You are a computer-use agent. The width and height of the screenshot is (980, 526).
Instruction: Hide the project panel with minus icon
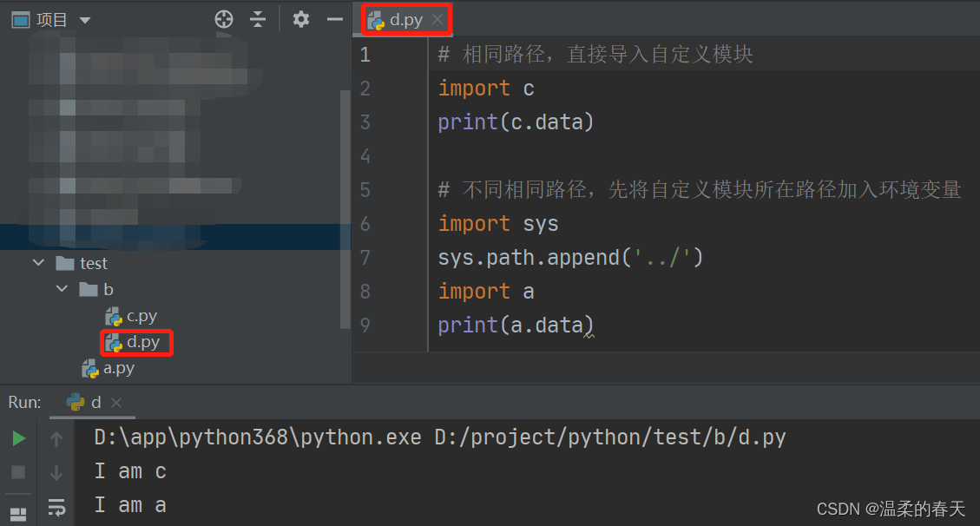335,19
